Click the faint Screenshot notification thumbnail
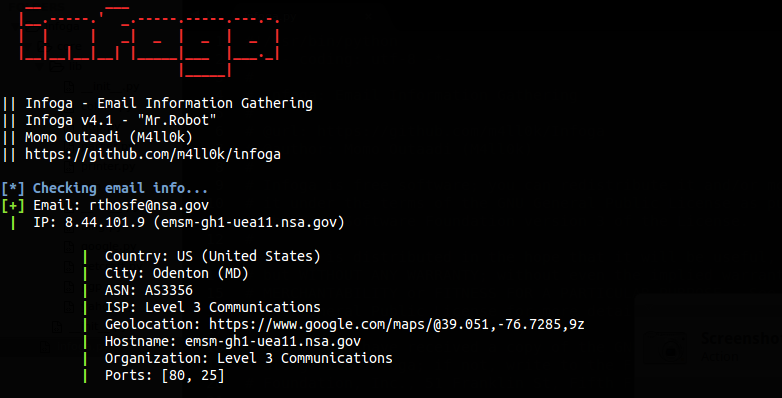Viewport: 782px width, 398px height. 665,346
